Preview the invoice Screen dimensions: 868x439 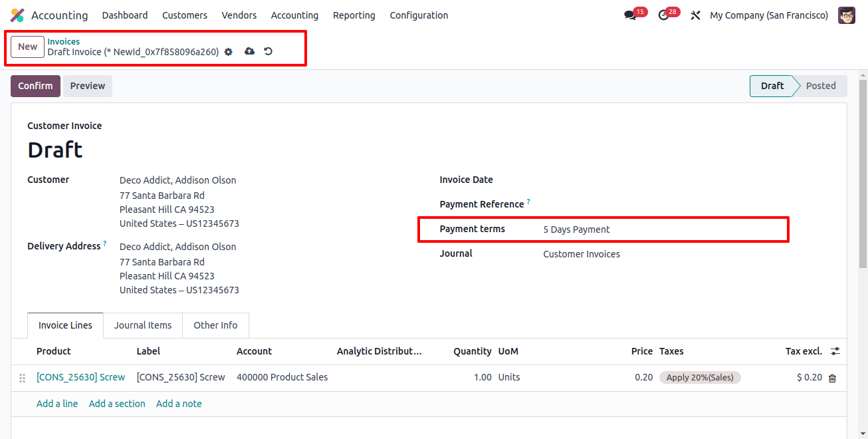[x=88, y=86]
